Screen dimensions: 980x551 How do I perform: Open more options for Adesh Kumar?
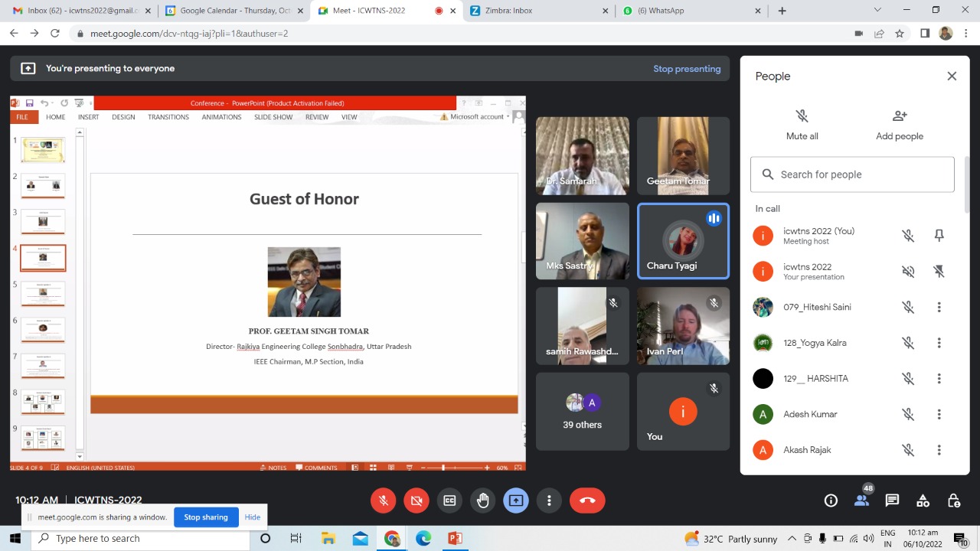click(939, 414)
